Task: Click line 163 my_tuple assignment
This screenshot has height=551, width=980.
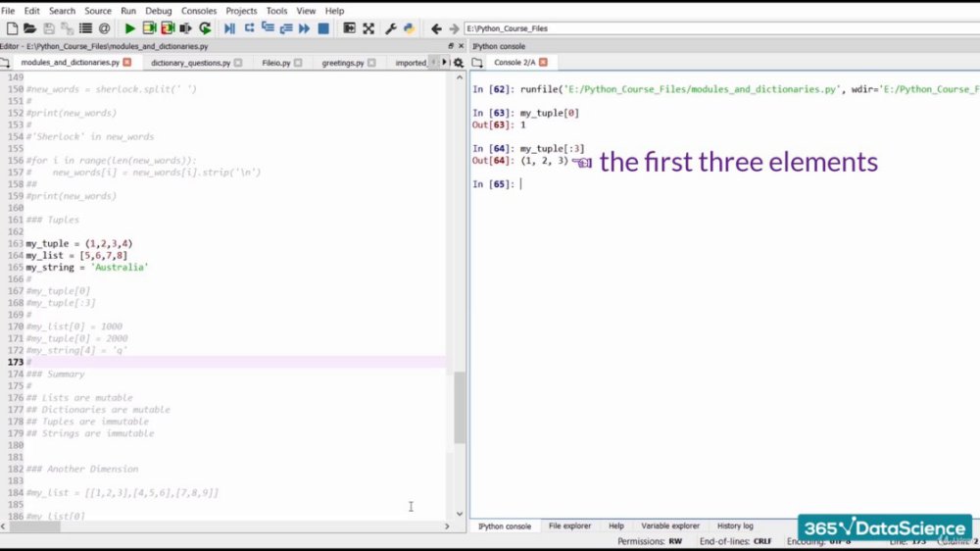Action: 78,243
